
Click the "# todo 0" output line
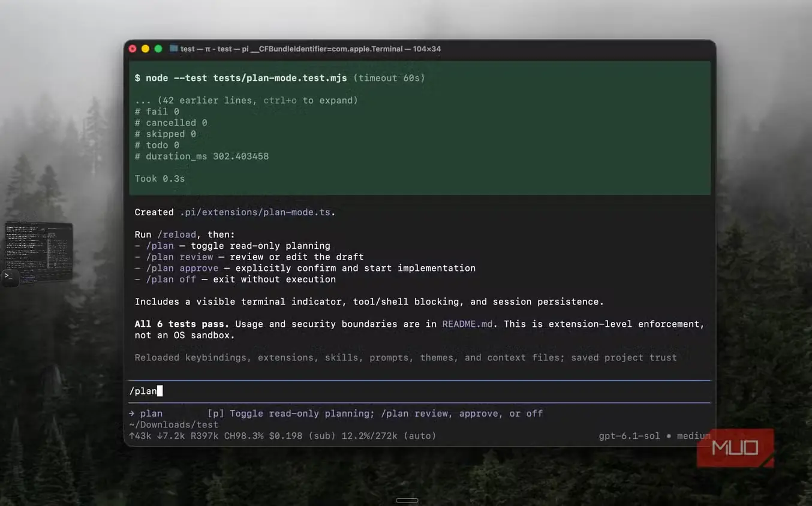157,145
